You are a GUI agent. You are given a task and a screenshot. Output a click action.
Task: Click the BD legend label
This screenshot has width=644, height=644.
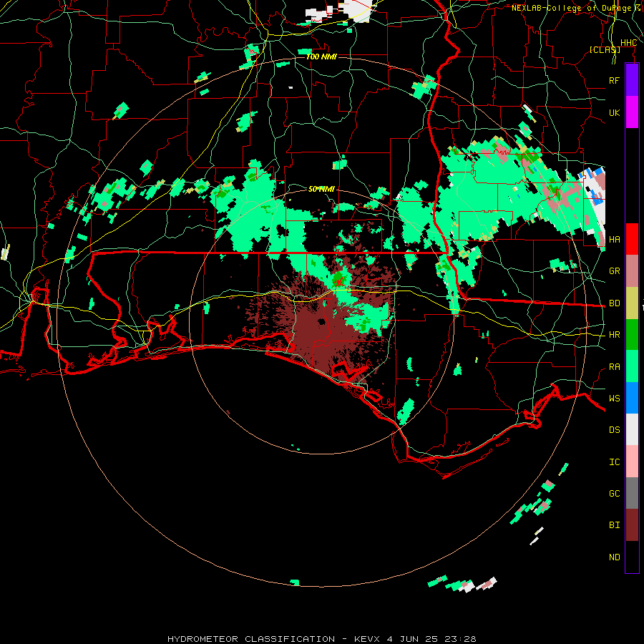615,303
